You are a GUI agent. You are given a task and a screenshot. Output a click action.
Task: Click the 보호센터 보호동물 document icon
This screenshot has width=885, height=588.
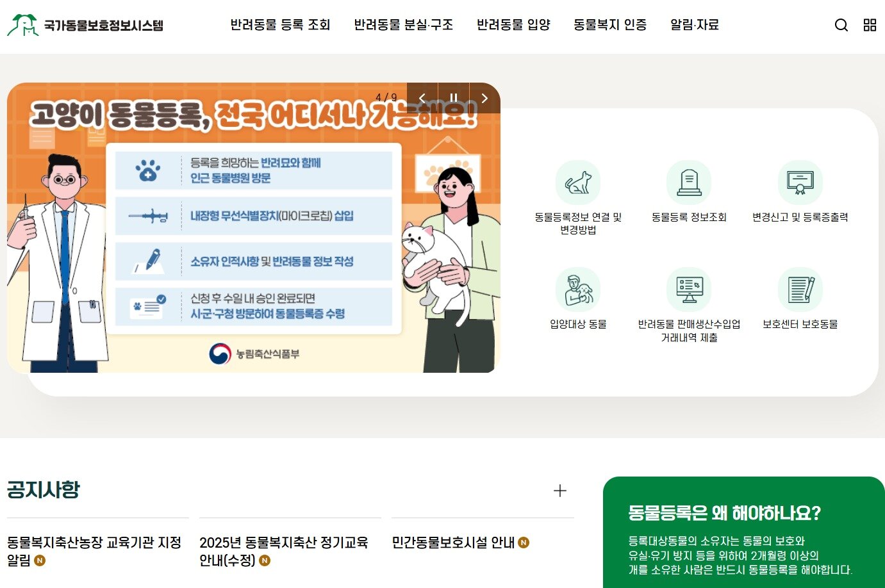(x=800, y=290)
